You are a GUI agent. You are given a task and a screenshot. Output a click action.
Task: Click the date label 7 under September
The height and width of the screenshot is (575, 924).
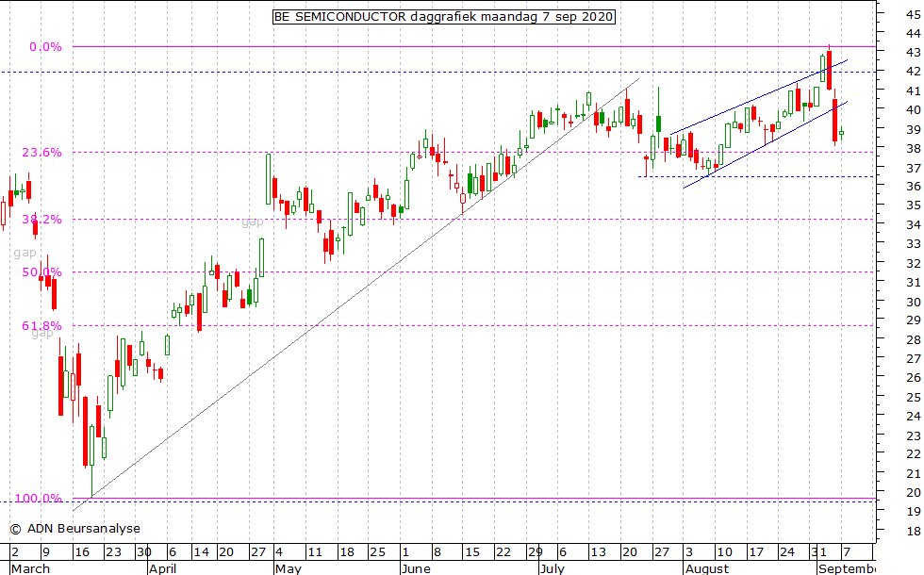pyautogui.click(x=847, y=552)
